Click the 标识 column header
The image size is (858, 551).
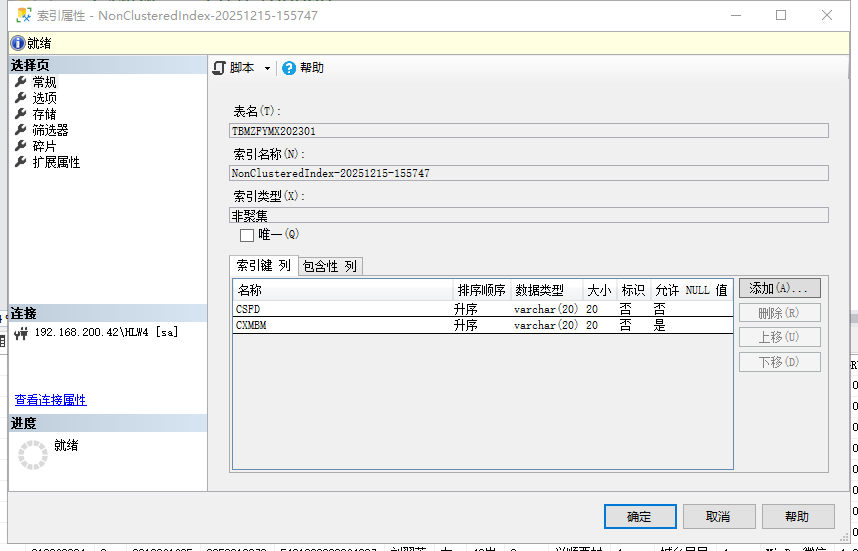pyautogui.click(x=633, y=290)
